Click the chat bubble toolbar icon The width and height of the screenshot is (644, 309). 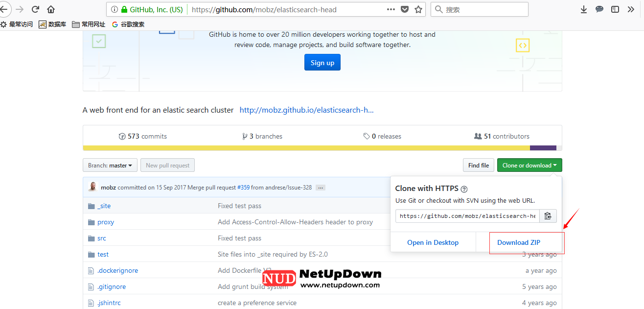point(599,9)
